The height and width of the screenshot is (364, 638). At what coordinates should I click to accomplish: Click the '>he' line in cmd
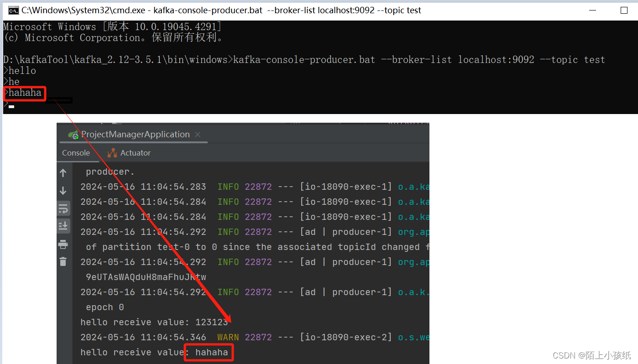[x=11, y=82]
